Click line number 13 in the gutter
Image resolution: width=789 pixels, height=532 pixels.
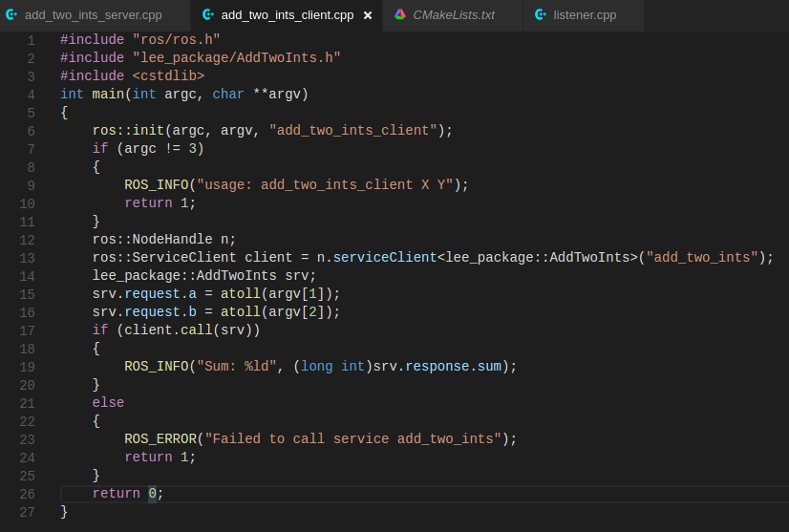[27, 258]
